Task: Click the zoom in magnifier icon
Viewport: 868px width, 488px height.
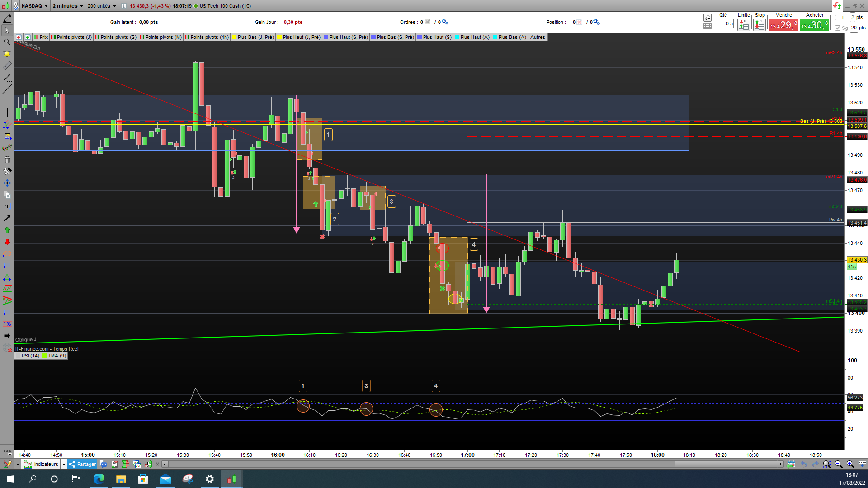Action: click(x=850, y=464)
